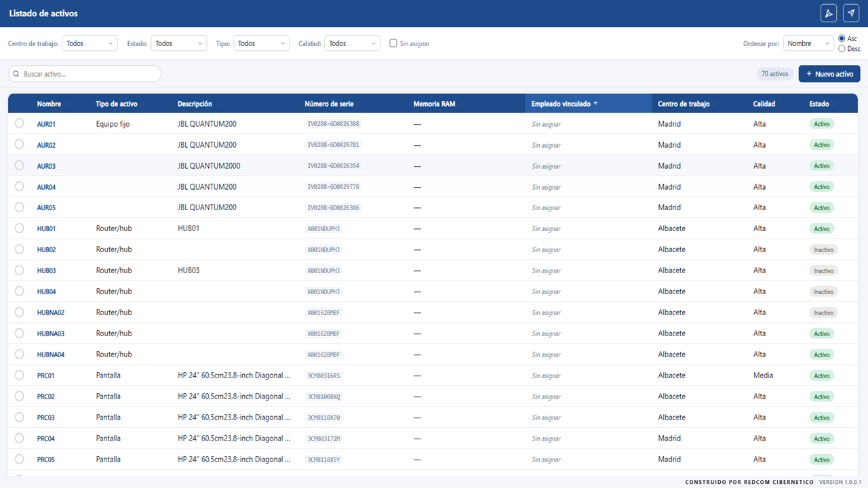This screenshot has width=868, height=488.
Task: Click serial number 3CM80316RS
Action: pos(323,375)
